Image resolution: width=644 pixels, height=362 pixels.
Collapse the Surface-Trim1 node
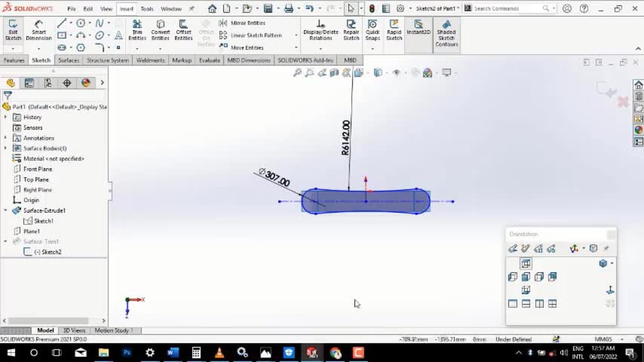click(x=5, y=241)
